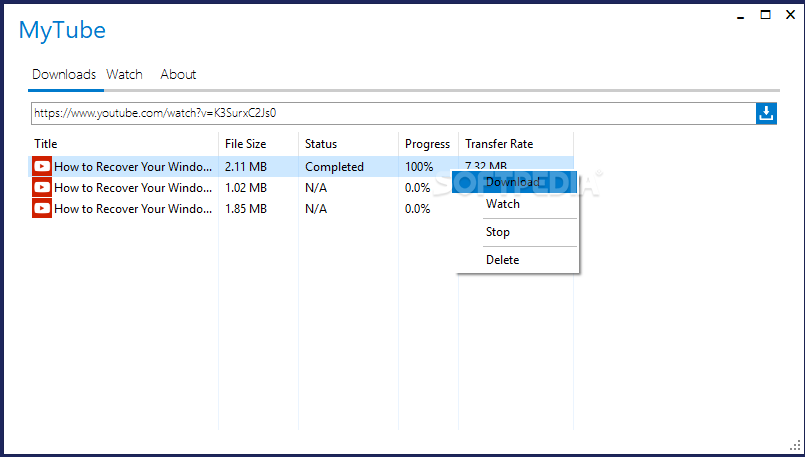Select the video title with 1.85 MB size
This screenshot has height=457, width=805.
(133, 209)
